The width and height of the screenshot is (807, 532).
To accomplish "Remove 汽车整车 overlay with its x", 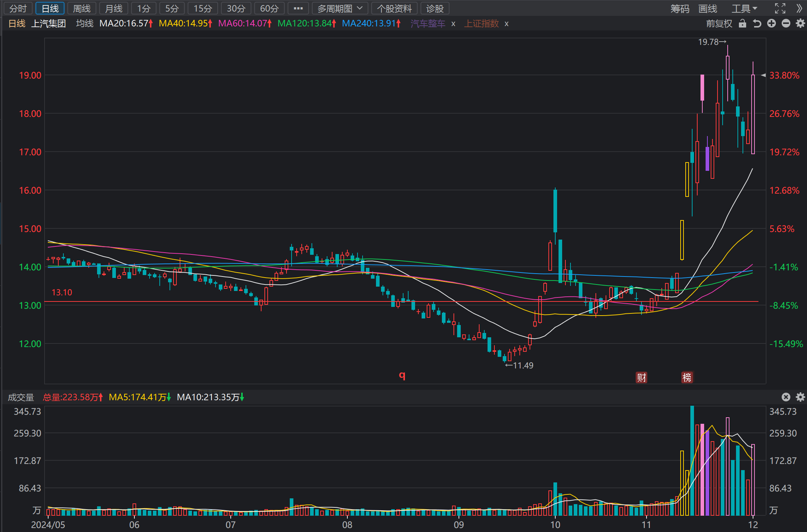I will (x=453, y=24).
